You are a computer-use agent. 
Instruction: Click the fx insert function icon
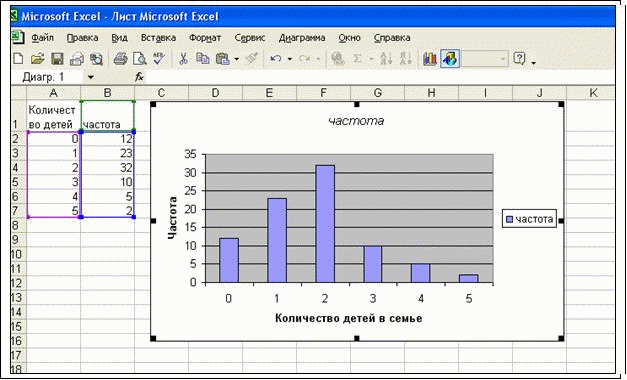pos(139,77)
